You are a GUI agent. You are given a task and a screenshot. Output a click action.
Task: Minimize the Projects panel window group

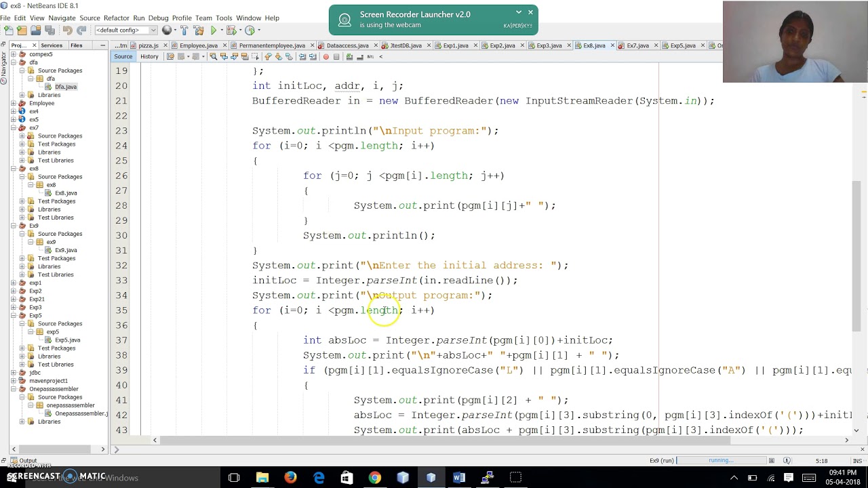(x=102, y=45)
